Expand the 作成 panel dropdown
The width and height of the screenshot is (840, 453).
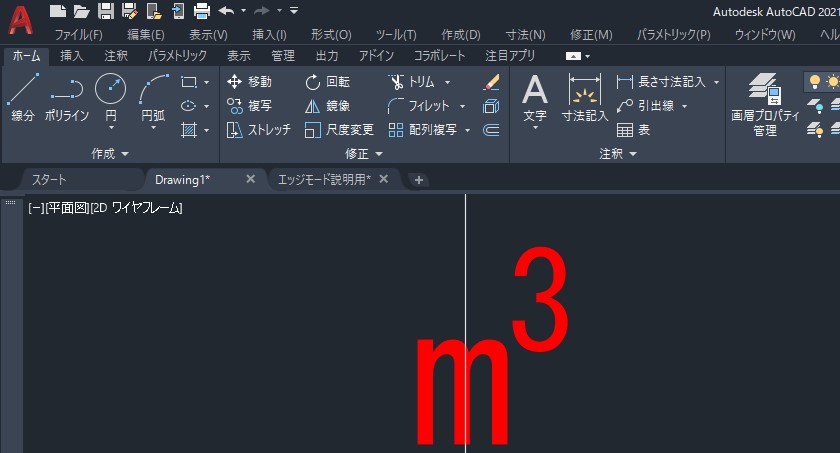125,154
